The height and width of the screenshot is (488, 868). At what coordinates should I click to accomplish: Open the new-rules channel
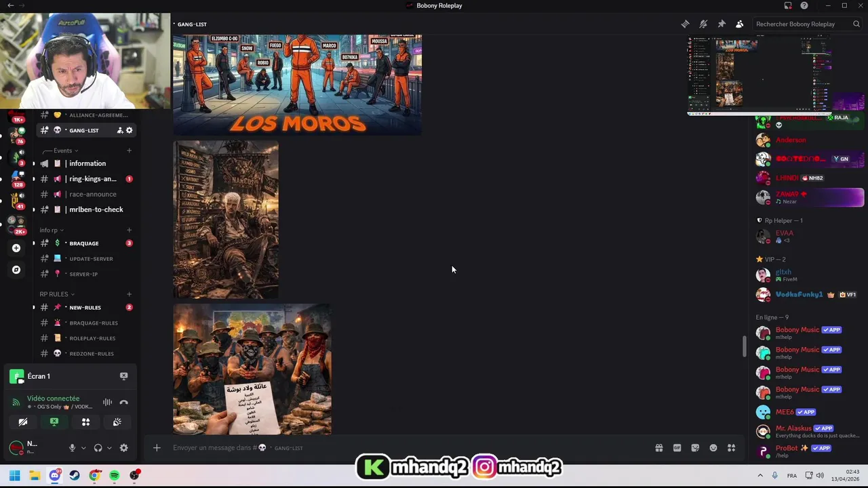(85, 307)
